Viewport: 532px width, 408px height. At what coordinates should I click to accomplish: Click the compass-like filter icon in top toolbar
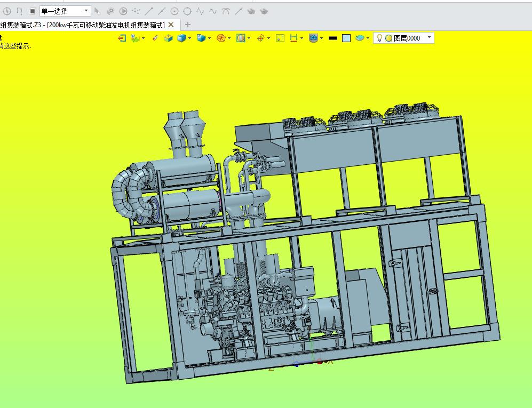pyautogui.click(x=7, y=11)
